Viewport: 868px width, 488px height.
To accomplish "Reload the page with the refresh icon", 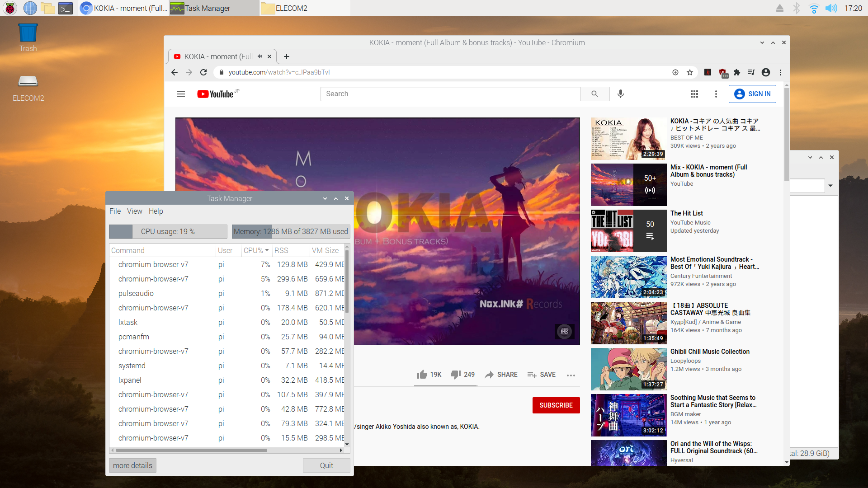I will (x=203, y=72).
